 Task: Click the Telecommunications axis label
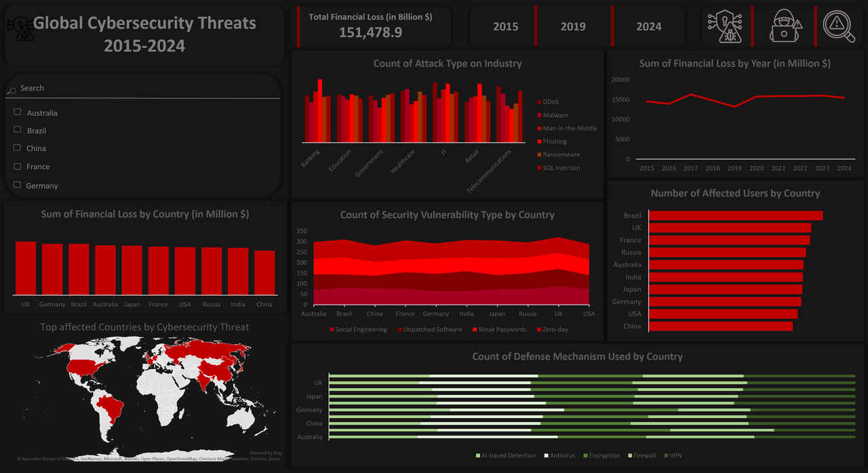pos(489,171)
